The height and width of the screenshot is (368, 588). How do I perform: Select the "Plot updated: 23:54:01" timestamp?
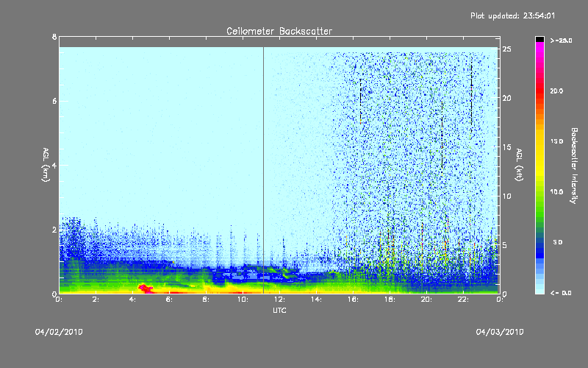512,15
